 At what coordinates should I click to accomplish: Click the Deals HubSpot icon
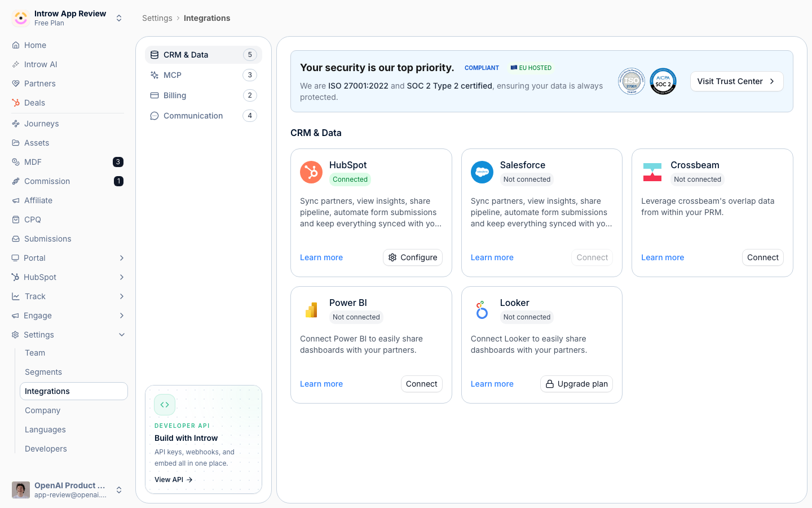(x=16, y=103)
